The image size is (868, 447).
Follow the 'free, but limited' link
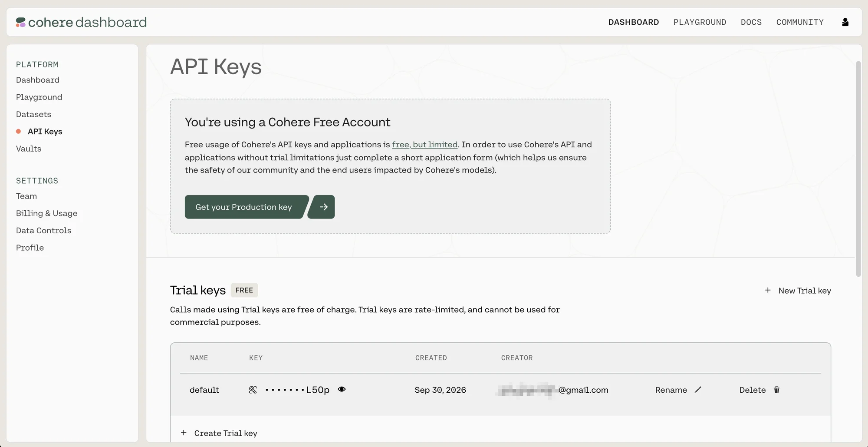[424, 145]
